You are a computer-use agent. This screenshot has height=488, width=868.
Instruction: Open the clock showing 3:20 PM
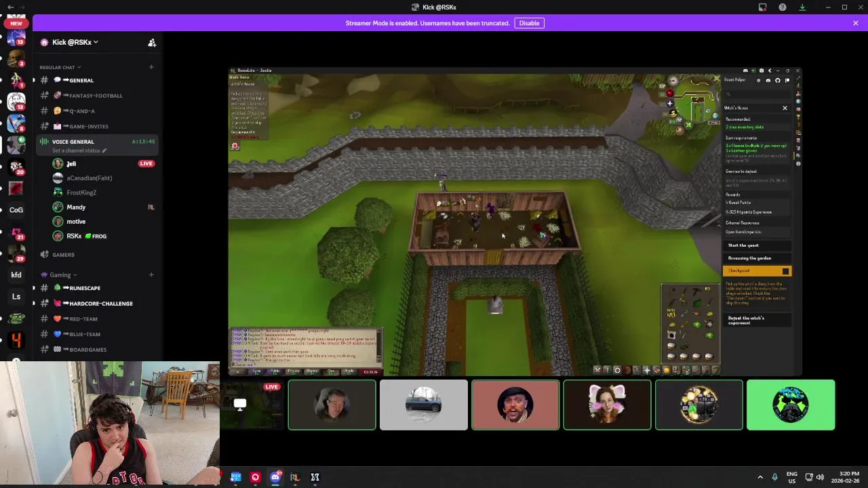846,476
